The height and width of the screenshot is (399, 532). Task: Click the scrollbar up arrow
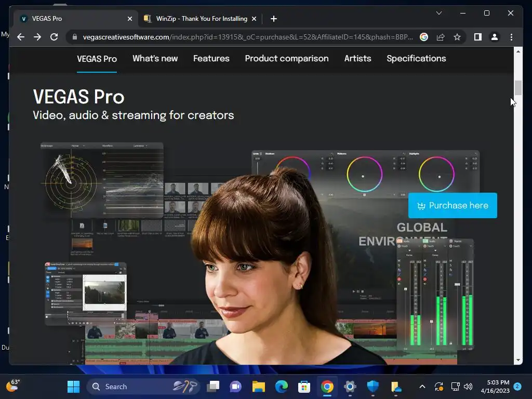coord(518,51)
